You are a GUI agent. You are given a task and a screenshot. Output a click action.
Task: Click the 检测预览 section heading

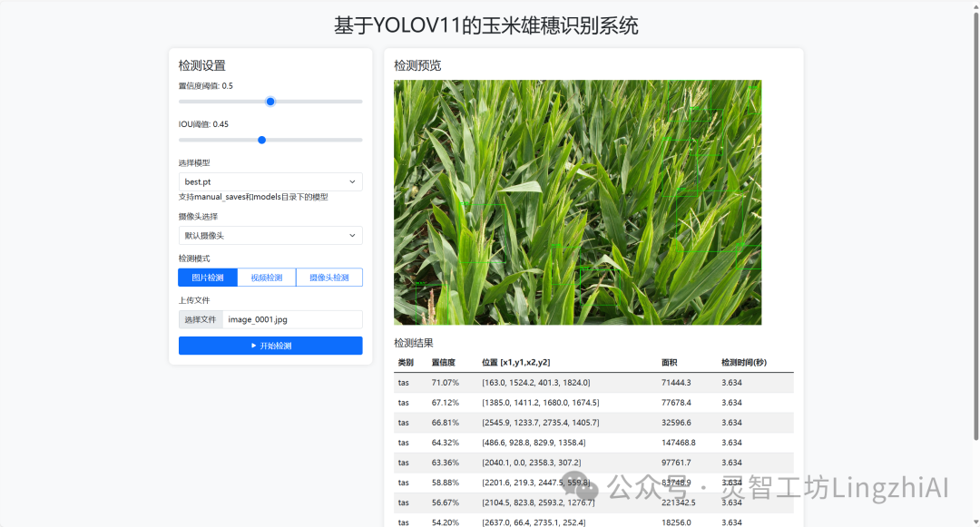tap(417, 65)
